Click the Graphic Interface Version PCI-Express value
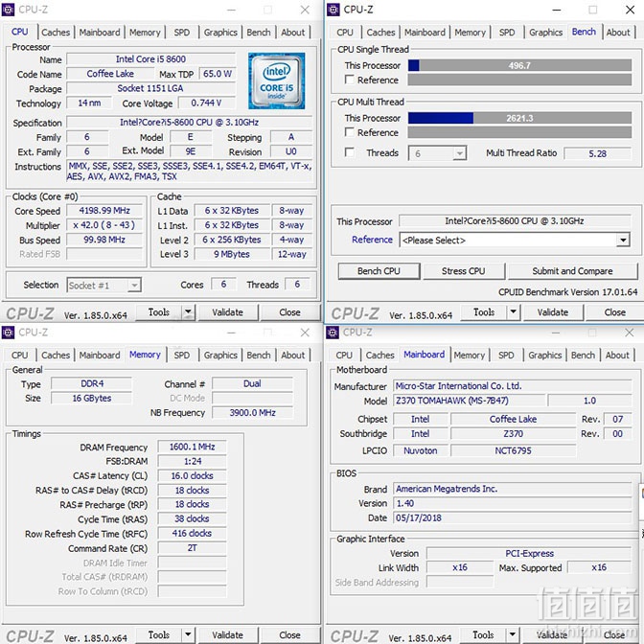 coord(529,553)
